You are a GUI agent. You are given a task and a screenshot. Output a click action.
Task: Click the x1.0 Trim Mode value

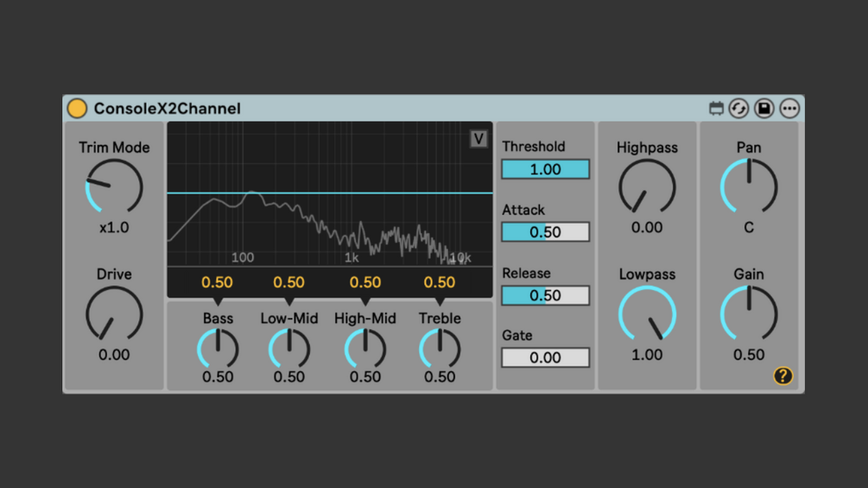tap(114, 227)
